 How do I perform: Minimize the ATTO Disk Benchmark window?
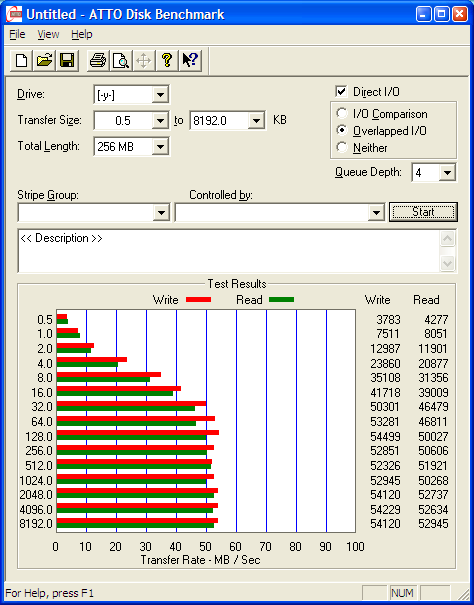423,15
